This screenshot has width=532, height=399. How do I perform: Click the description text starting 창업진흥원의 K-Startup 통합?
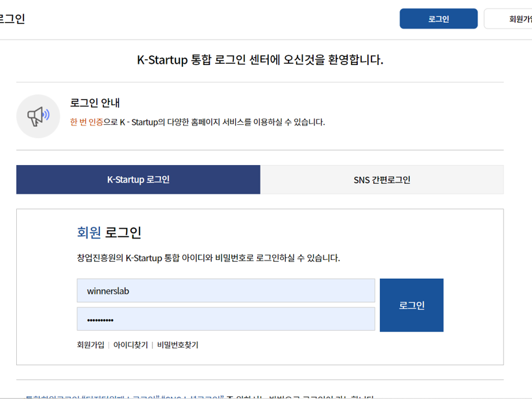[x=209, y=258]
